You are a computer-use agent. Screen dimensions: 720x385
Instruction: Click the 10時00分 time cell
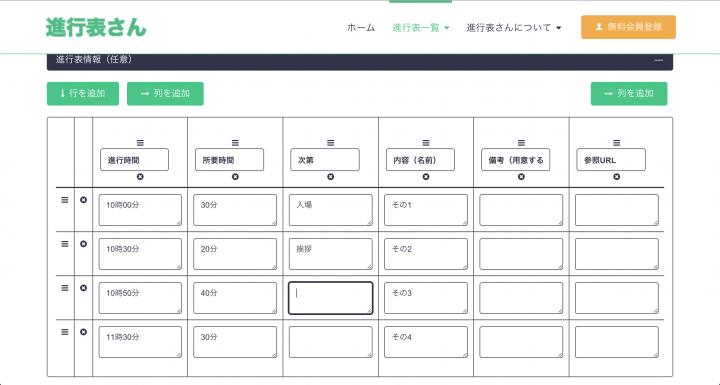tap(140, 210)
